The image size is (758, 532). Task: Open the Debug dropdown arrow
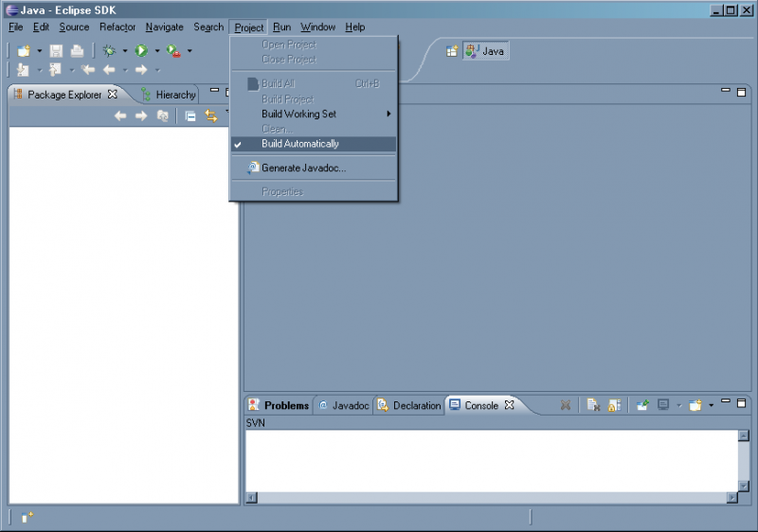(x=125, y=51)
